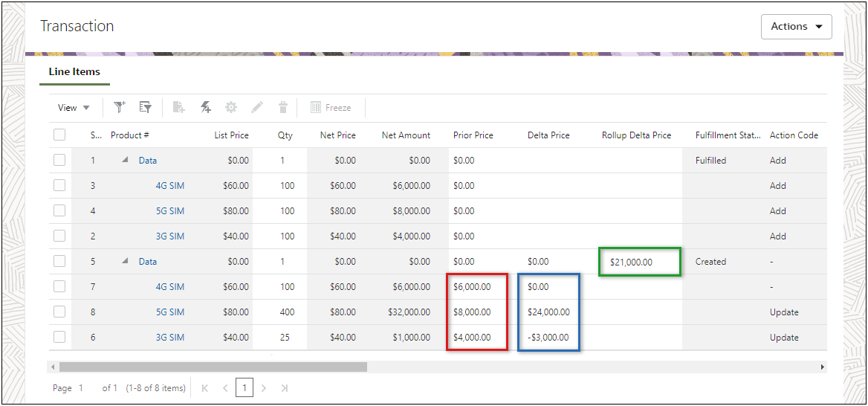Select checkbox for sequence 8 5G SIM row
Image resolution: width=868 pixels, height=406 pixels.
coord(59,312)
